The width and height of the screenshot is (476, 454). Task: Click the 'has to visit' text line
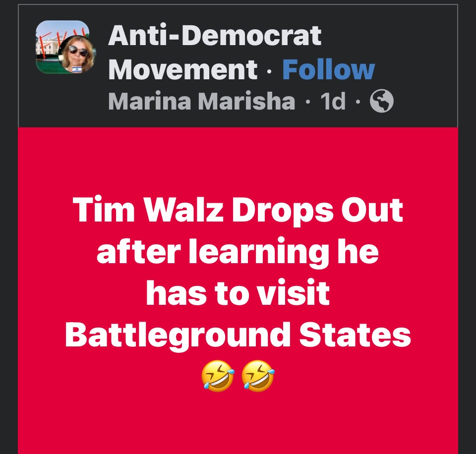click(238, 293)
